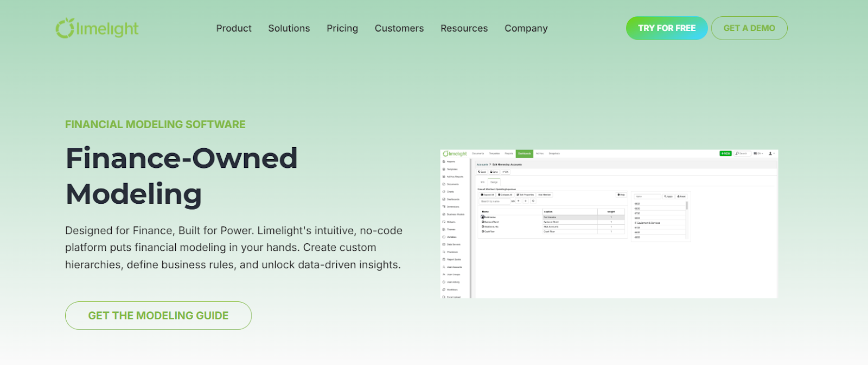868x365 pixels.
Task: Open the Product menu
Action: click(x=234, y=28)
